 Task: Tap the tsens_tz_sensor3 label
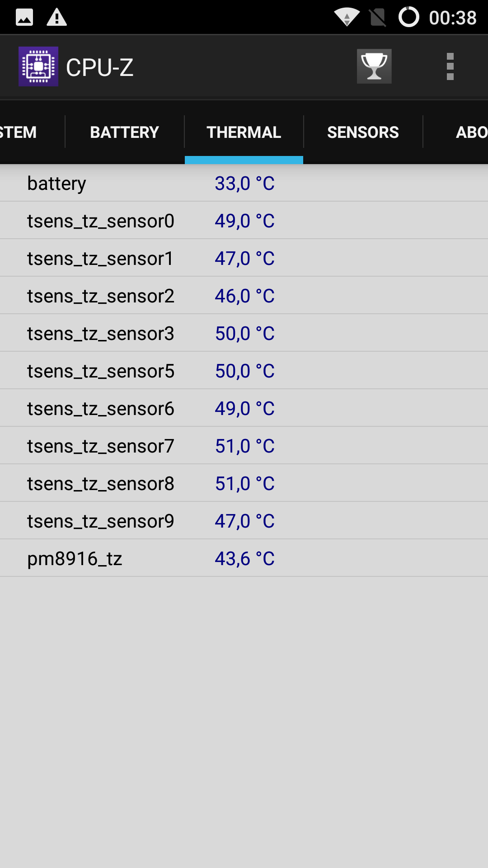tap(100, 334)
